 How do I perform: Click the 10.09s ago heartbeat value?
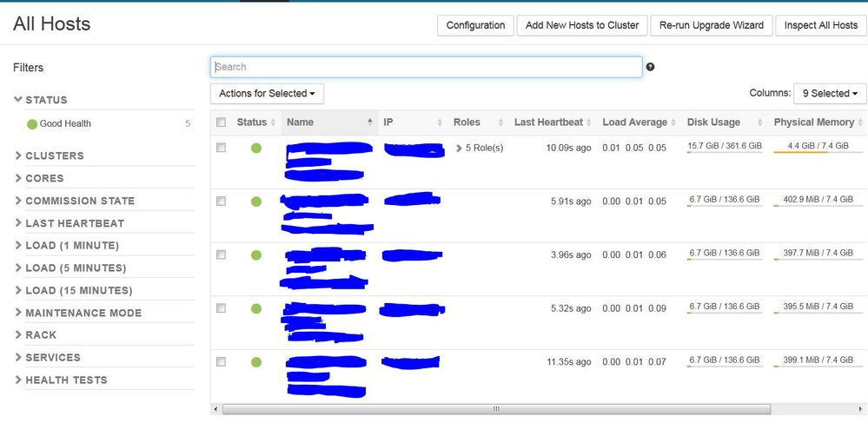point(568,148)
